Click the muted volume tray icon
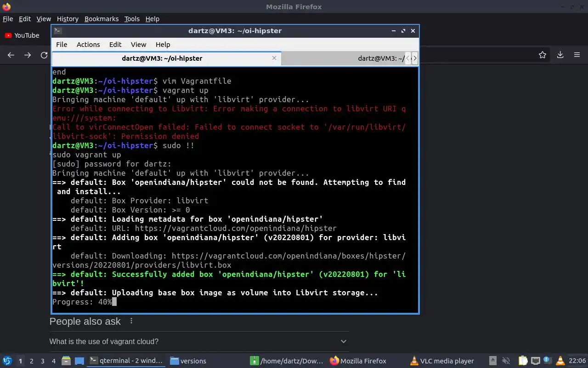 pos(506,361)
